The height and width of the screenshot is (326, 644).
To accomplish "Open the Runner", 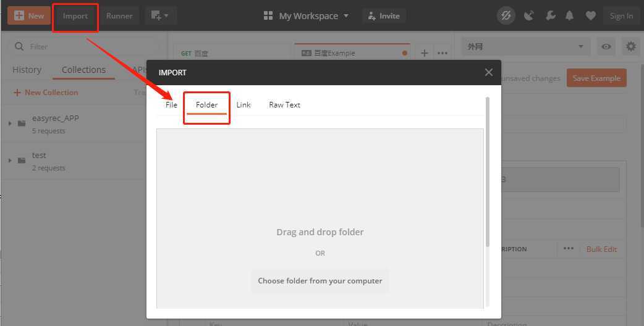I will 119,16.
